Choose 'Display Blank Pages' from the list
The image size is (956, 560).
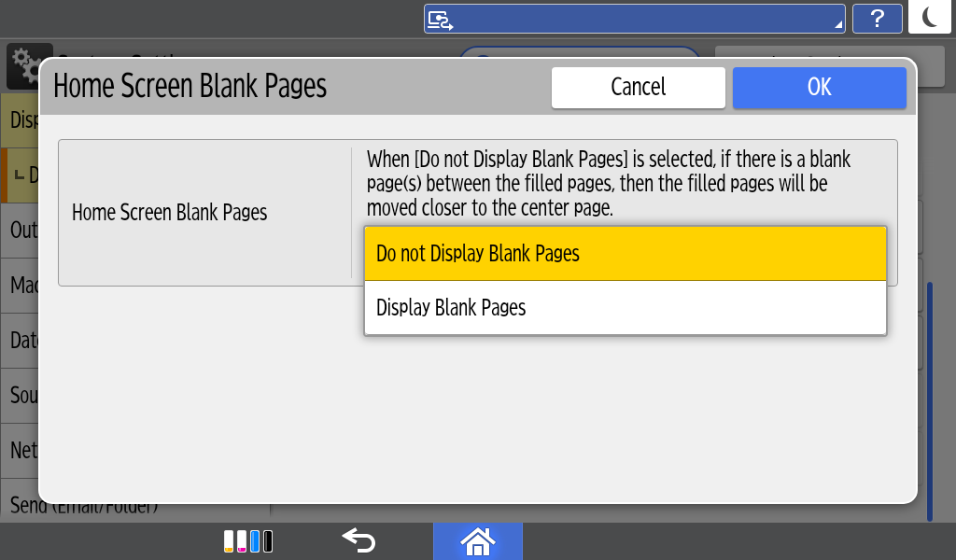(x=625, y=308)
